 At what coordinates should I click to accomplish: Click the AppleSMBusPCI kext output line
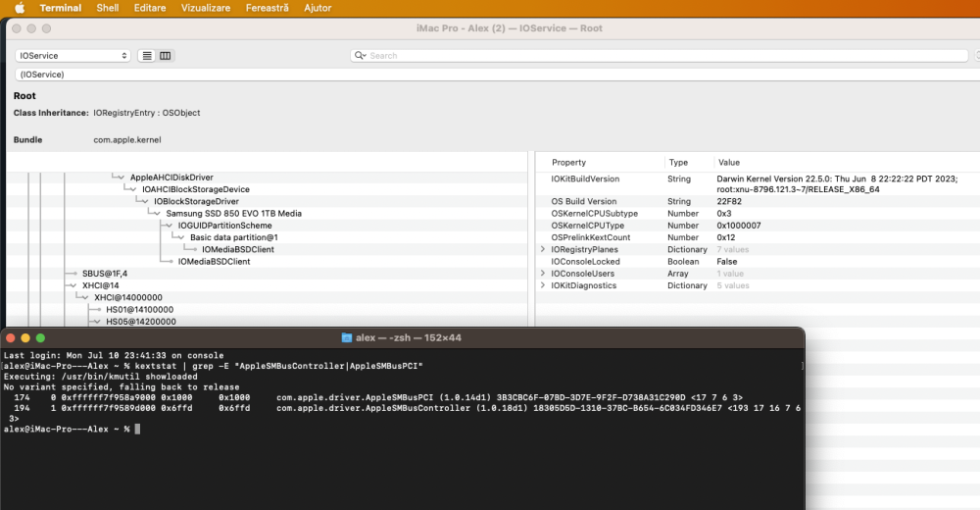coord(378,397)
